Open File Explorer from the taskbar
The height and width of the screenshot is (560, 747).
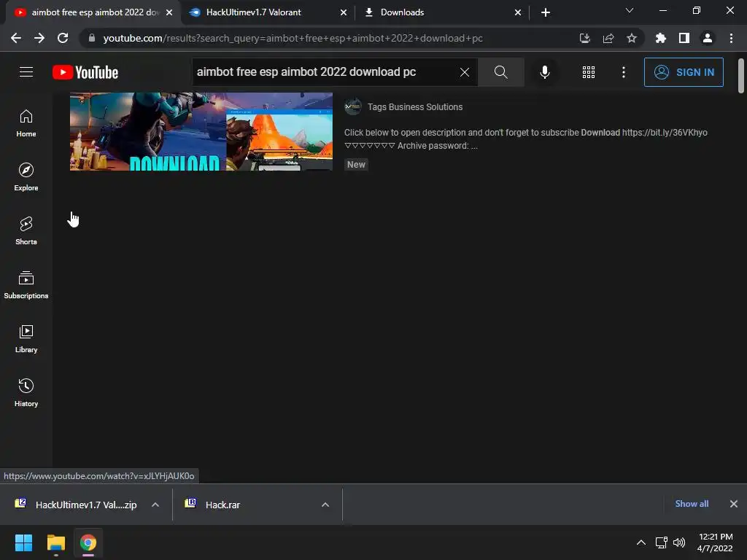pyautogui.click(x=55, y=542)
